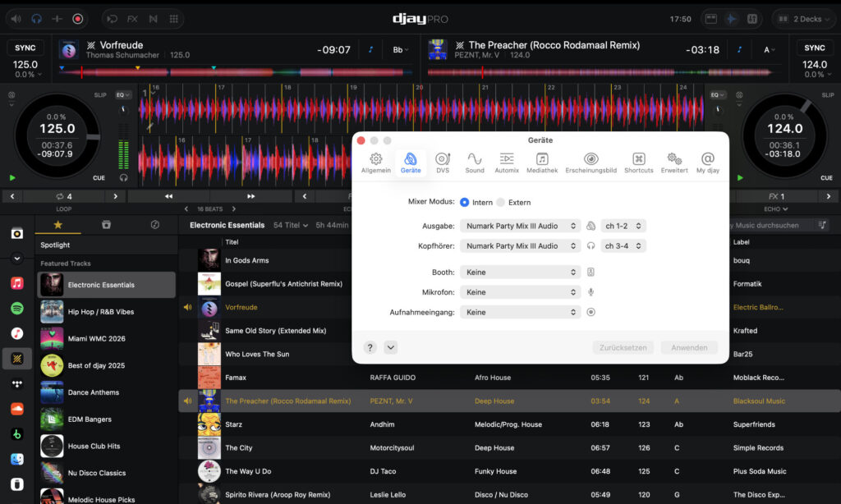Open the ch 3-4 channel dropdown
This screenshot has width=841, height=504.
pos(623,245)
